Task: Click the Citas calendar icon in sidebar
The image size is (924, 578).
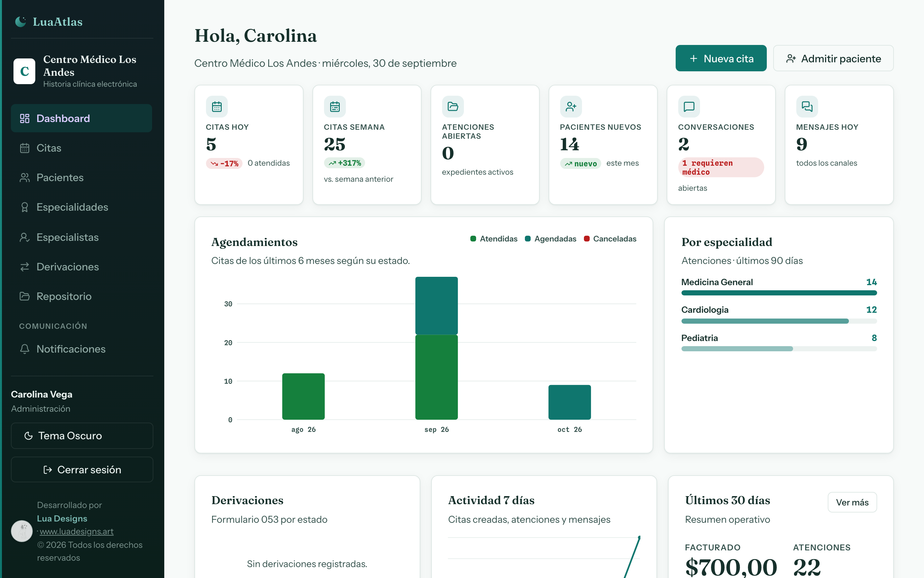Action: 25,148
